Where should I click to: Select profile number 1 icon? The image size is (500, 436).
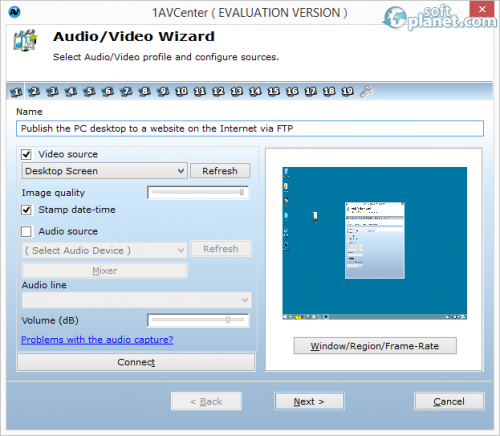coord(16,91)
